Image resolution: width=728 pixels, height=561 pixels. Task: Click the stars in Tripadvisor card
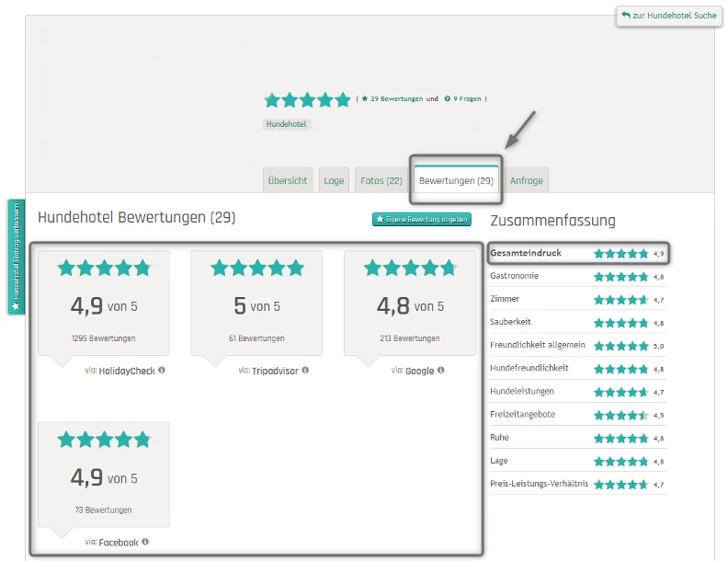[x=256, y=268]
